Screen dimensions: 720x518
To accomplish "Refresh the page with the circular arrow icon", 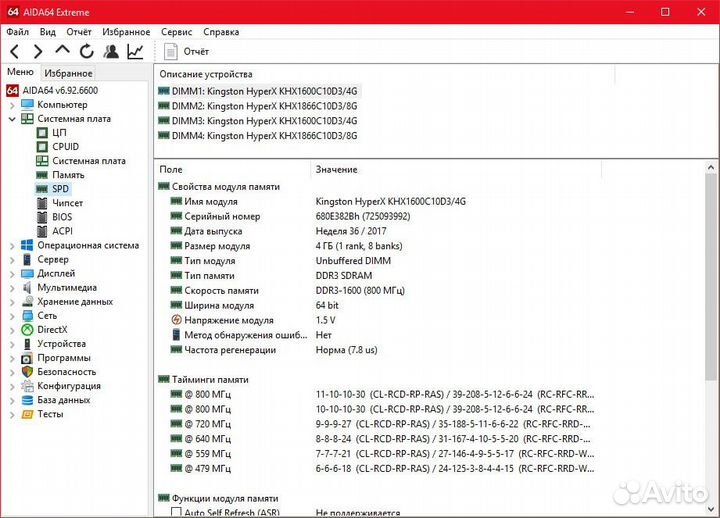I will (86, 51).
